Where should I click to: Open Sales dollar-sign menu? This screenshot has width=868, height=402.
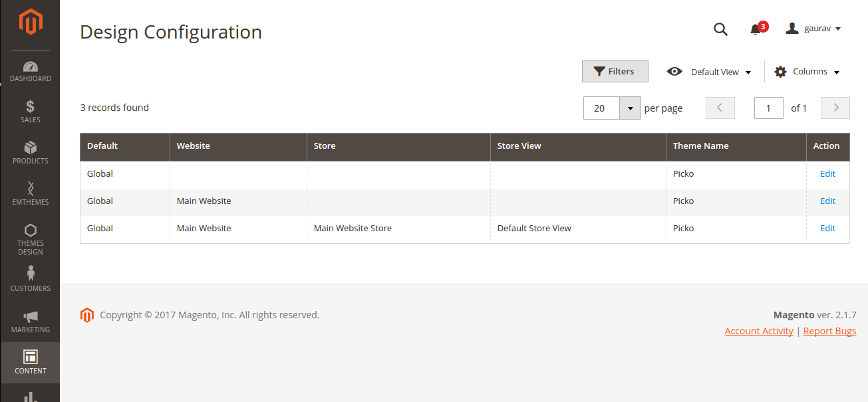31,107
